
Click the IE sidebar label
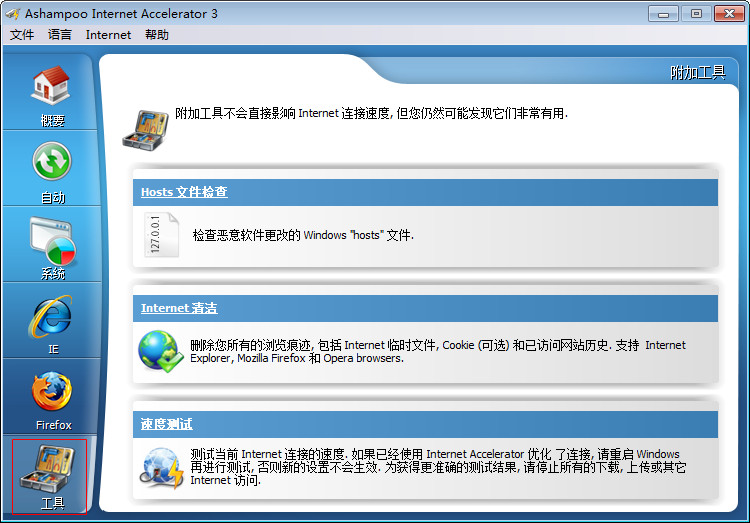53,349
